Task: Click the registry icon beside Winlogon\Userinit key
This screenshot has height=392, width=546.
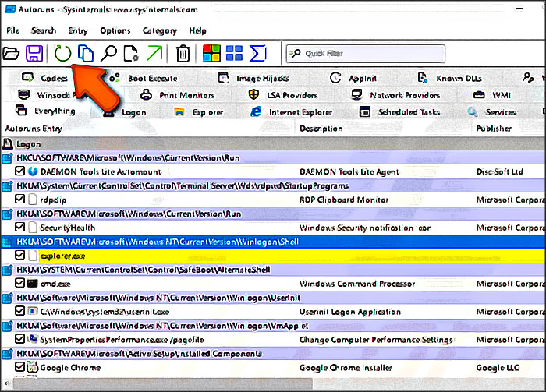Action: [7, 298]
